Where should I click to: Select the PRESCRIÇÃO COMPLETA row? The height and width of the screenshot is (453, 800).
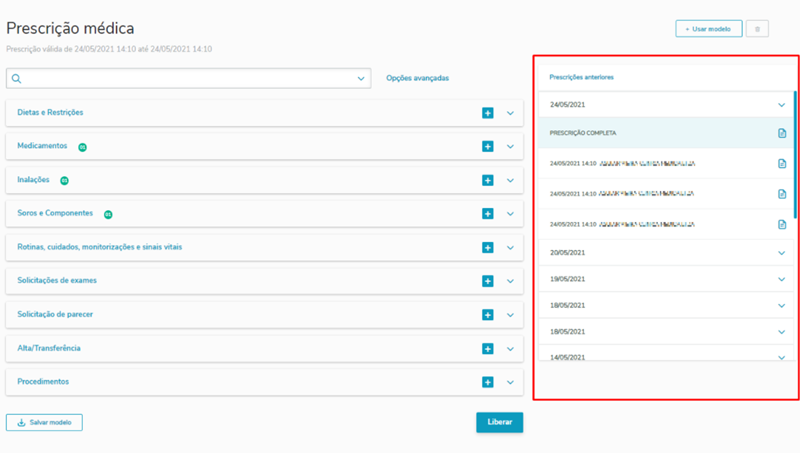(666, 133)
